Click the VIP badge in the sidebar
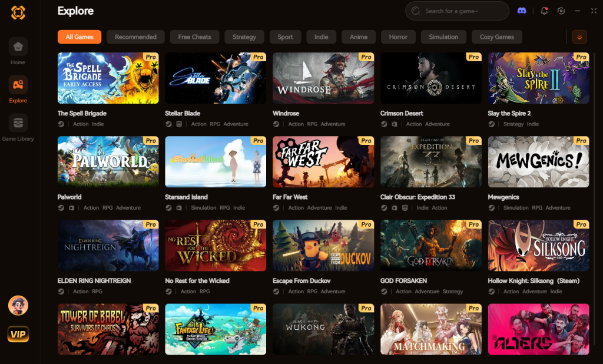This screenshot has width=603, height=364. tap(18, 334)
